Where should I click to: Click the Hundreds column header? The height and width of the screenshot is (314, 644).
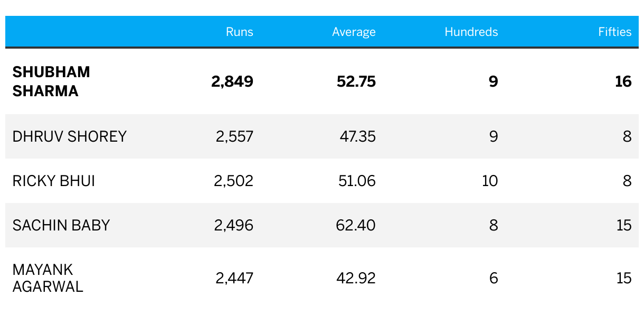pyautogui.click(x=471, y=32)
